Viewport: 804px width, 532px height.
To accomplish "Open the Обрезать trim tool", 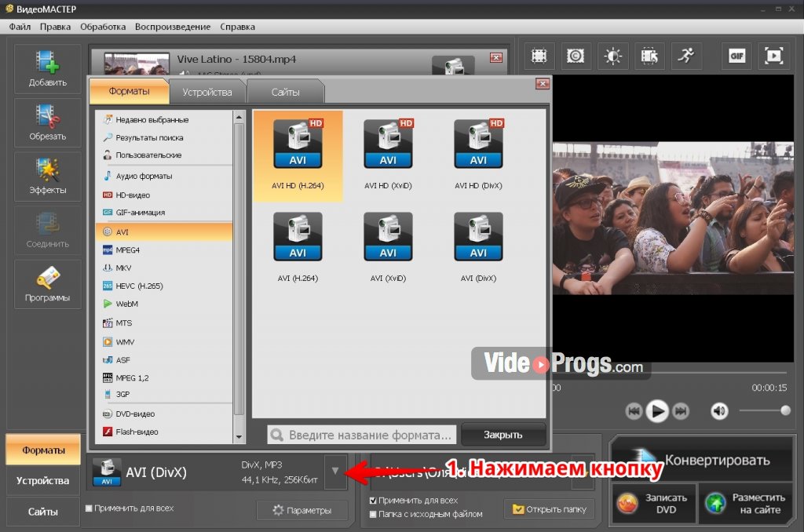I will [48, 123].
